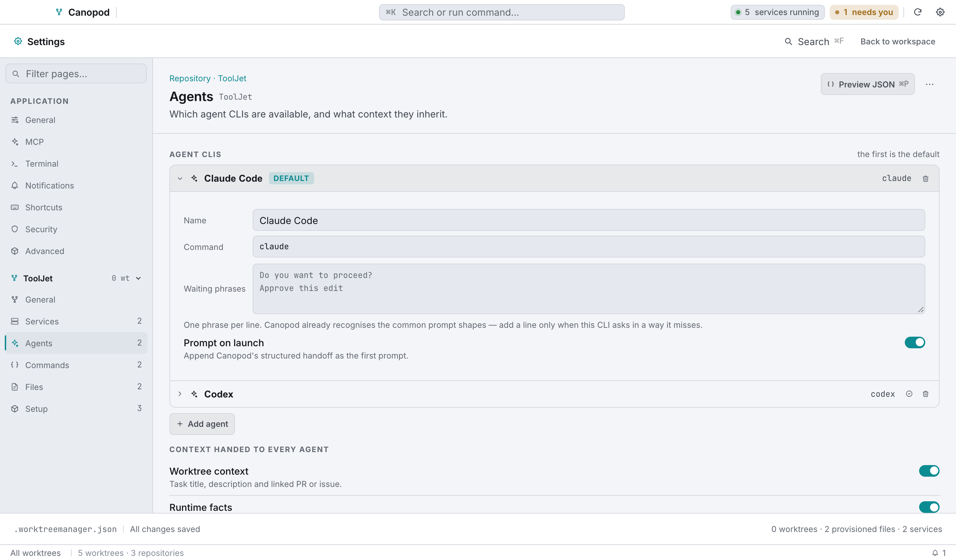The image size is (956, 560).
Task: Expand the Codex agent section
Action: 180,394
